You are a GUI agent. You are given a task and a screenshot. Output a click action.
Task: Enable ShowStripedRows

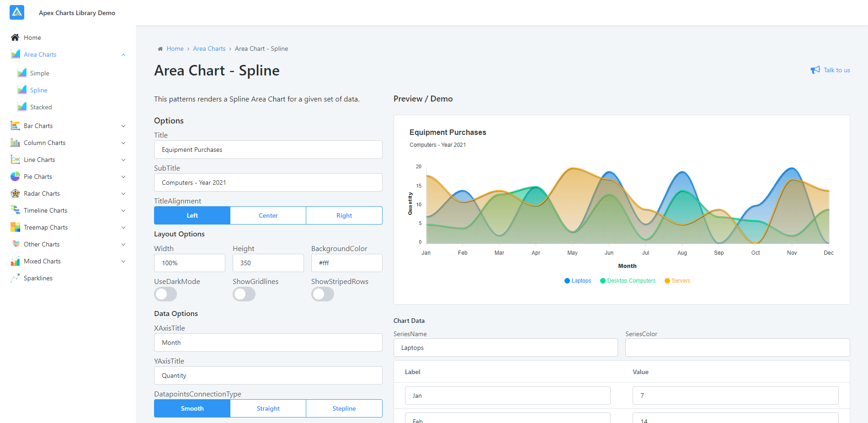[x=322, y=294]
